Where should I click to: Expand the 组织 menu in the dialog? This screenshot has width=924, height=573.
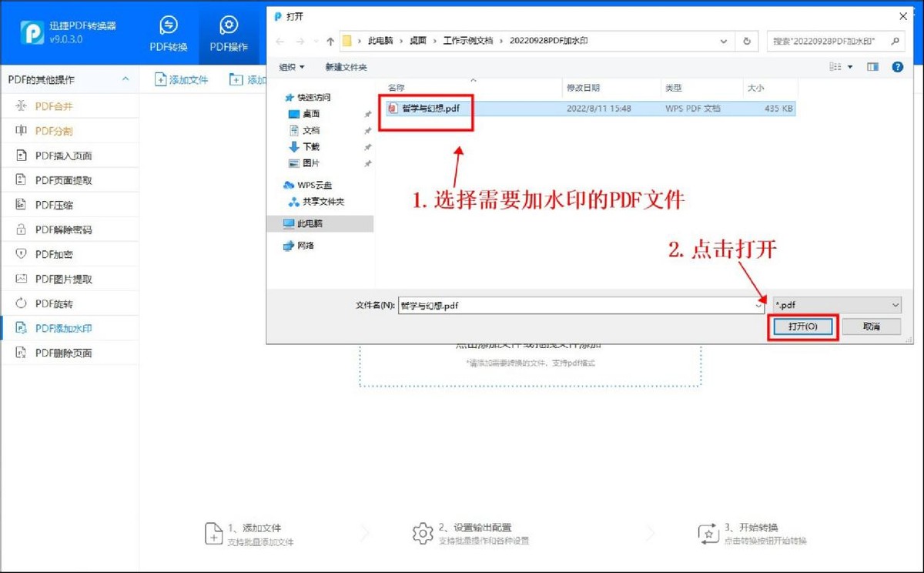click(291, 67)
